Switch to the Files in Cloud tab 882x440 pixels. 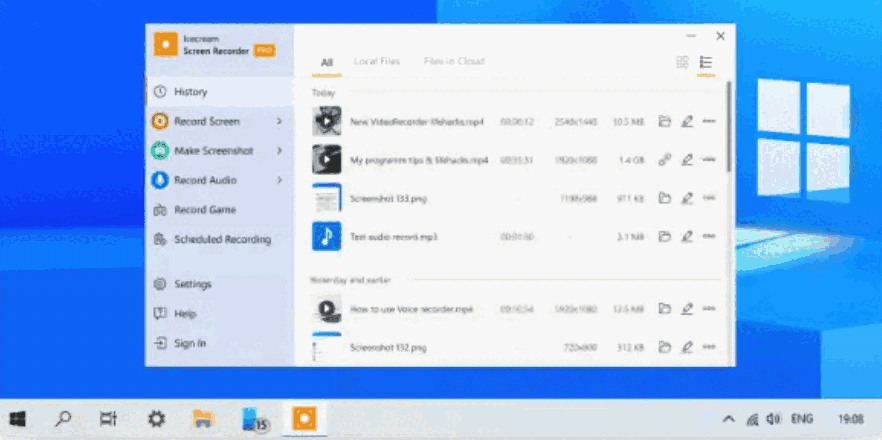(454, 61)
